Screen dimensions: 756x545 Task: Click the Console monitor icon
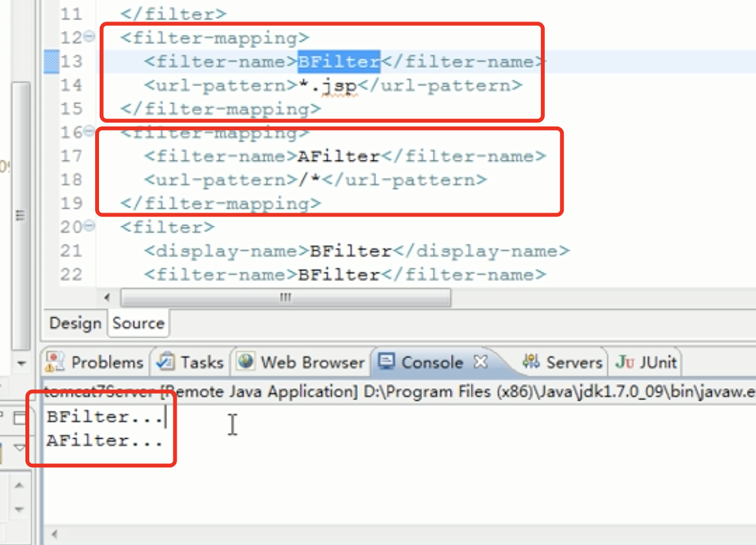386,361
